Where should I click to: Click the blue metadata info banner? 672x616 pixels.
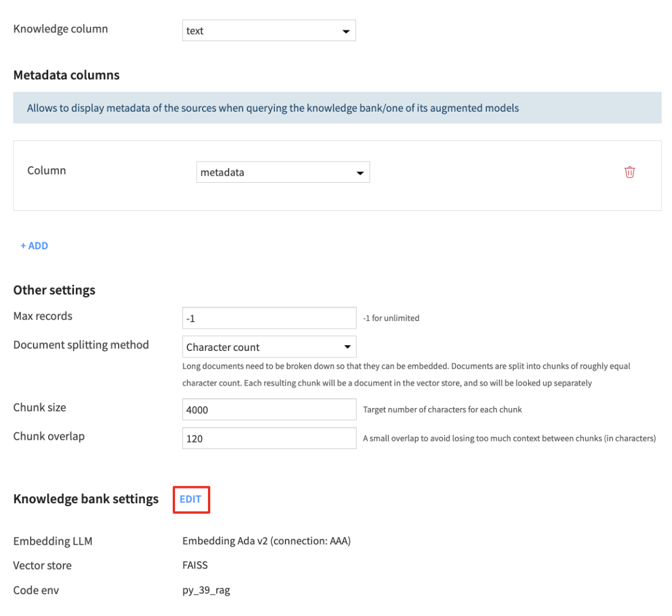[x=337, y=108]
